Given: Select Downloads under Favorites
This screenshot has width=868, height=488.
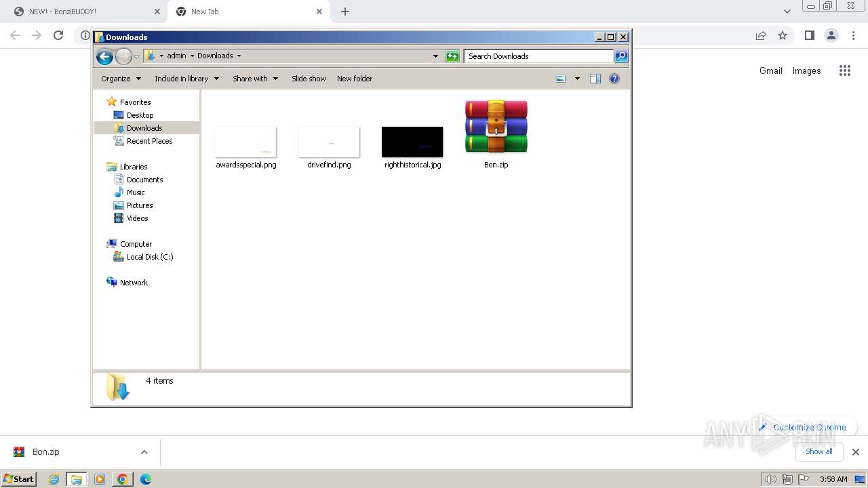Looking at the screenshot, I should 144,128.
